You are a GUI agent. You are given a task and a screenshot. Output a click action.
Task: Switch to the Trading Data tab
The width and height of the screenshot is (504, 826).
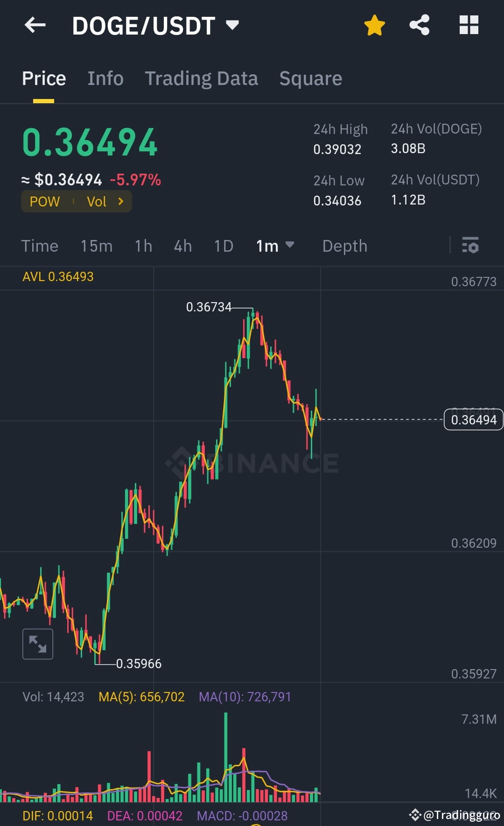(x=202, y=78)
